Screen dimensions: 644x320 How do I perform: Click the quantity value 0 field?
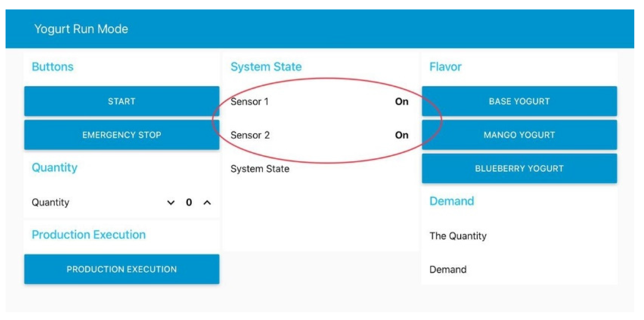pyautogui.click(x=189, y=202)
